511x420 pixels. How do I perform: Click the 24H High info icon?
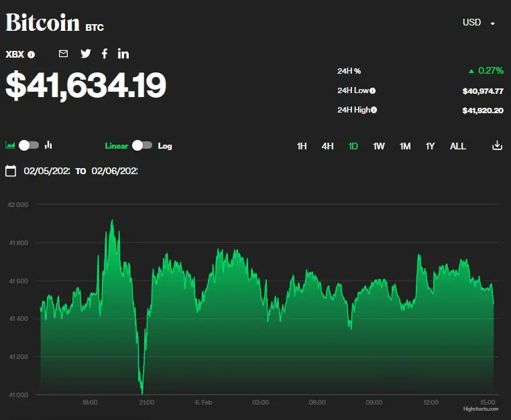point(374,110)
